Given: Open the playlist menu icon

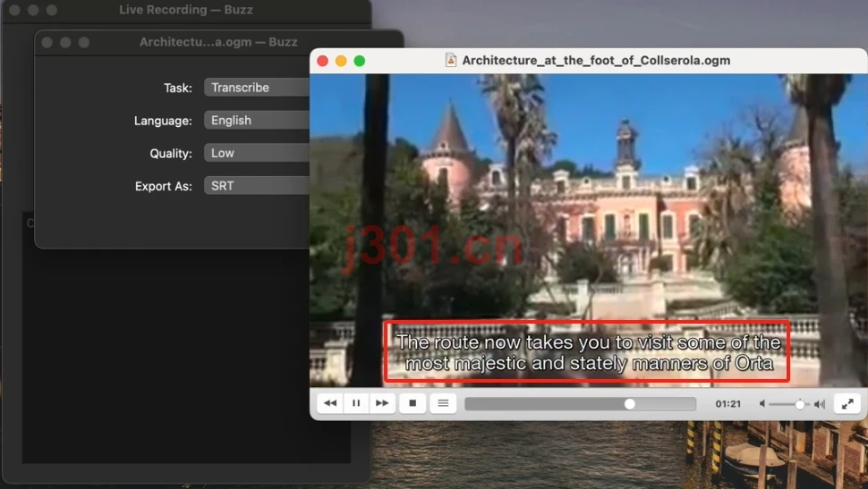Looking at the screenshot, I should click(x=443, y=403).
